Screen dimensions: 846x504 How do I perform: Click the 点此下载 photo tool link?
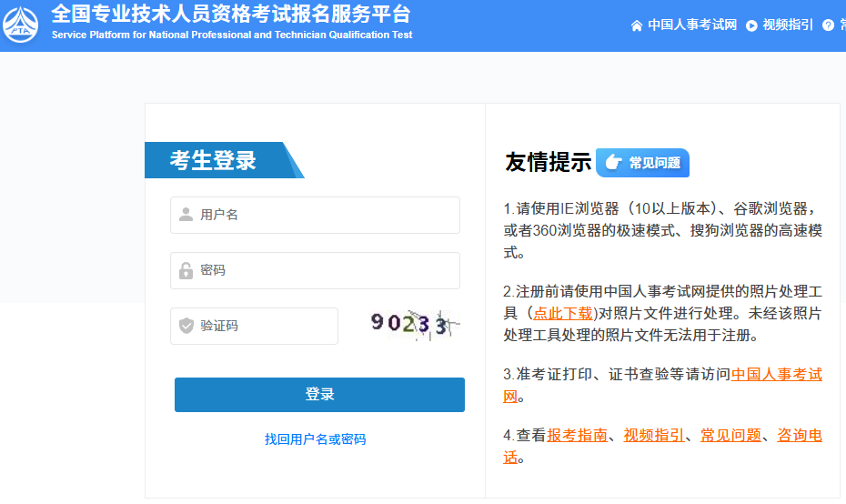(x=563, y=313)
